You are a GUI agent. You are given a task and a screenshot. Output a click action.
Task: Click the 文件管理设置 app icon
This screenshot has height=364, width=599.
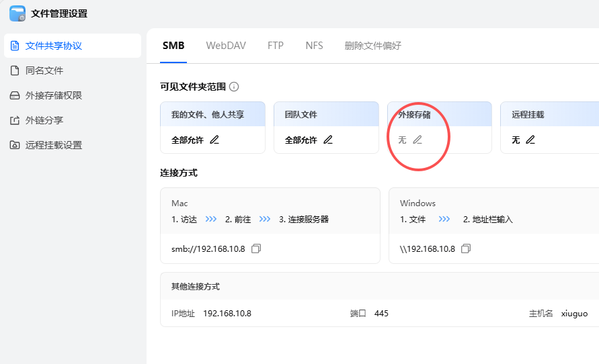[x=17, y=13]
